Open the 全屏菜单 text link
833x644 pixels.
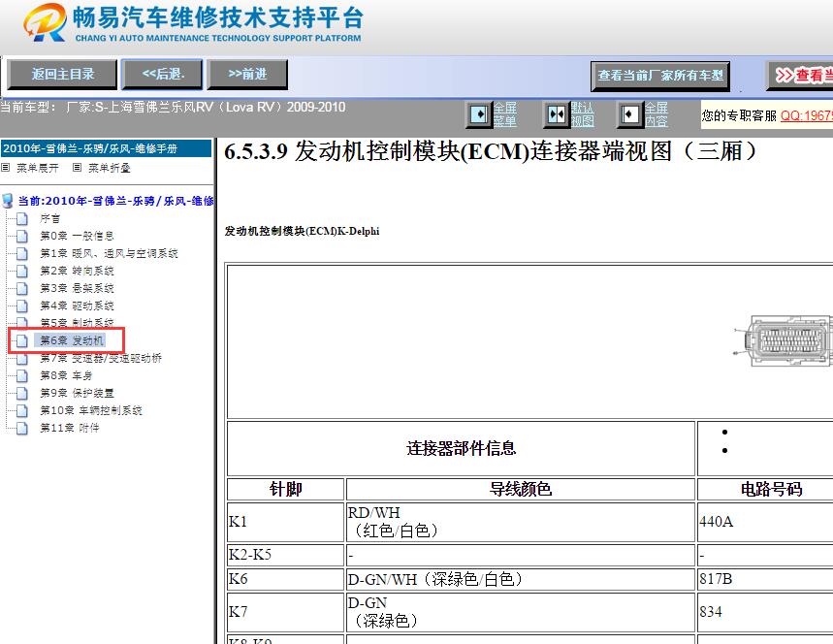[x=504, y=114]
